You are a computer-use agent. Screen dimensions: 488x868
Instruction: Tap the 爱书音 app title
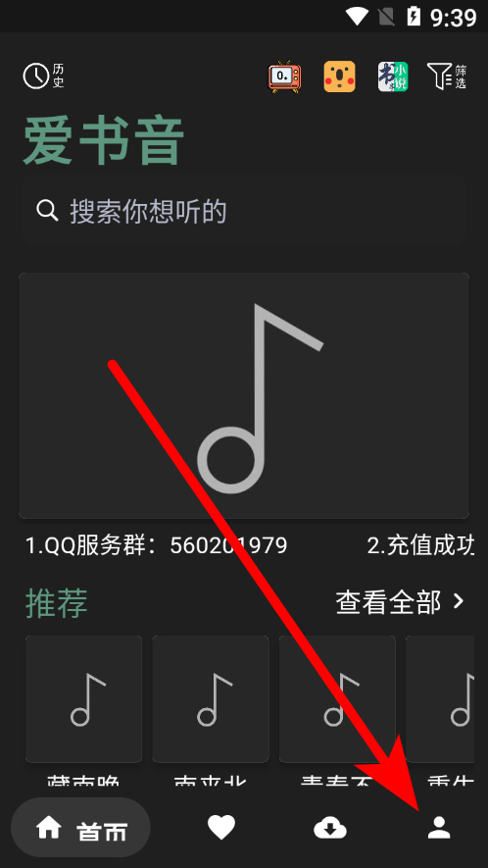tap(103, 141)
